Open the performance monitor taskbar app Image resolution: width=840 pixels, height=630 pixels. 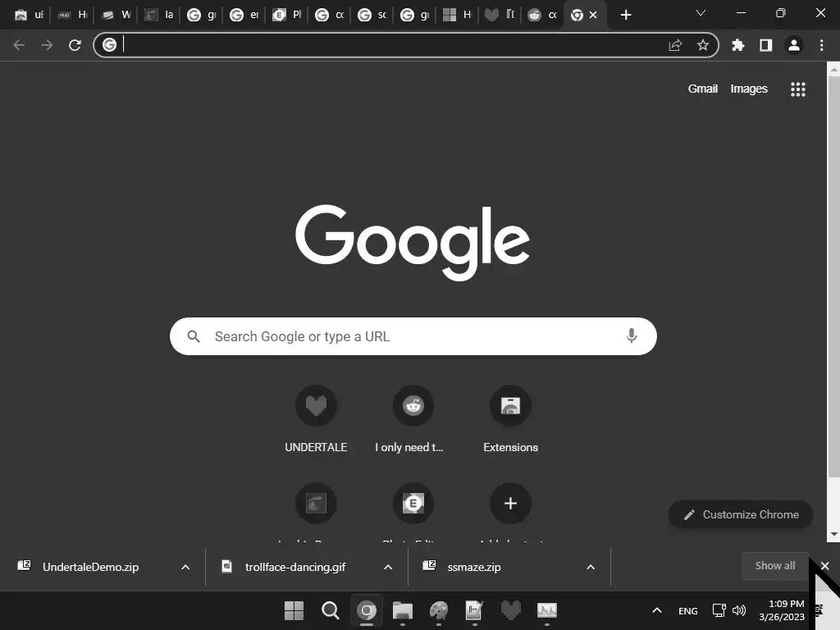[x=547, y=610]
